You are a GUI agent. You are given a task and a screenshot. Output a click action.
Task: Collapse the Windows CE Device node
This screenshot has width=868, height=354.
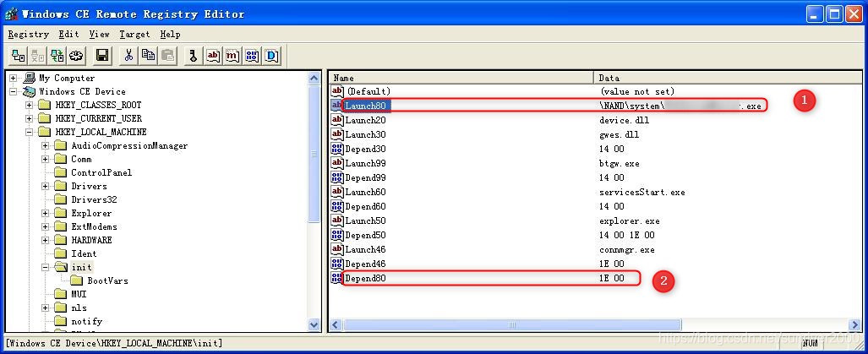[x=14, y=91]
